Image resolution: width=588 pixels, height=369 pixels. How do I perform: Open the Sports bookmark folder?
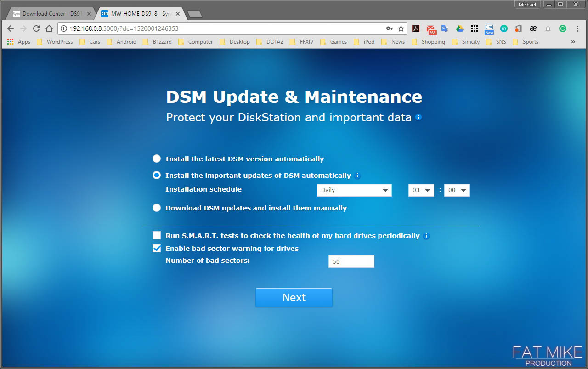pos(526,41)
